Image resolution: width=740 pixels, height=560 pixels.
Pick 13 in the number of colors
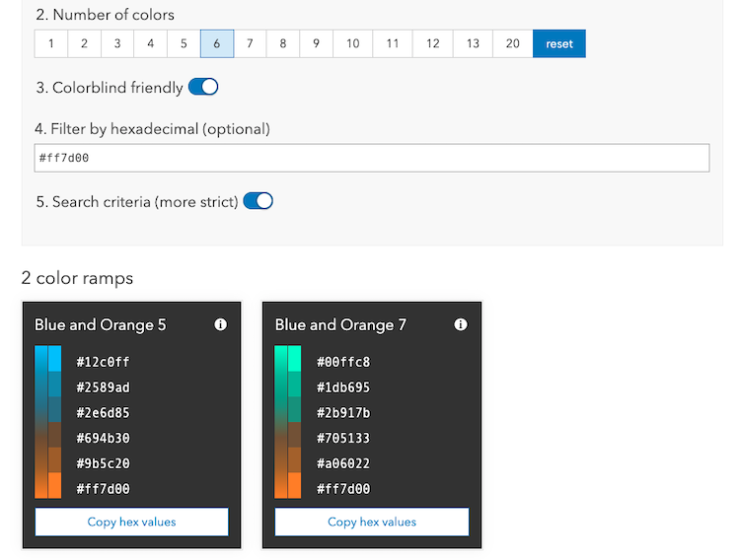pos(474,43)
